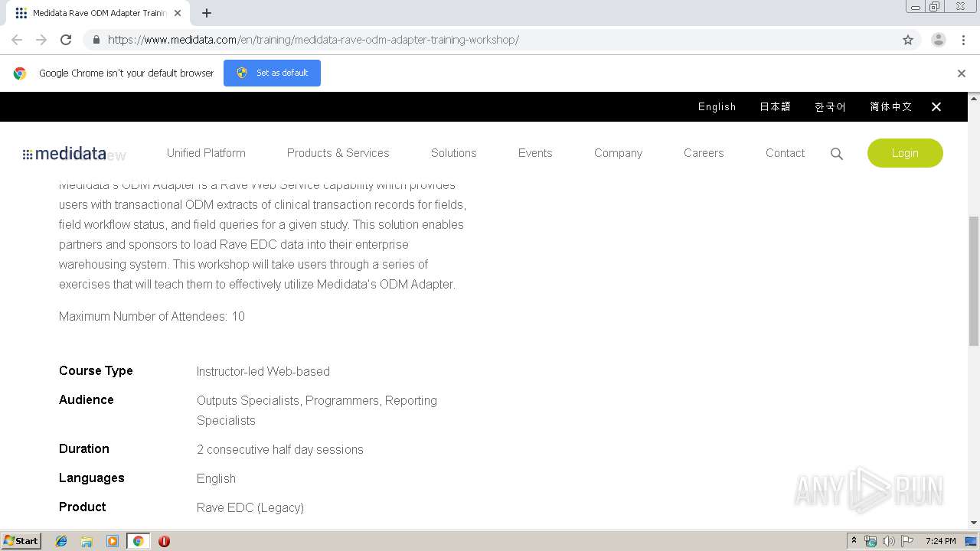Open Company menu

618,153
